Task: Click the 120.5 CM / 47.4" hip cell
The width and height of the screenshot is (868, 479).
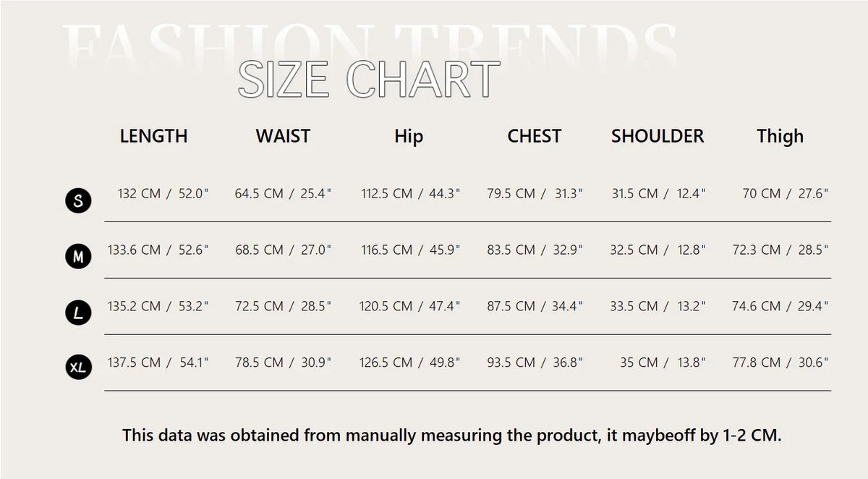Action: (x=409, y=306)
